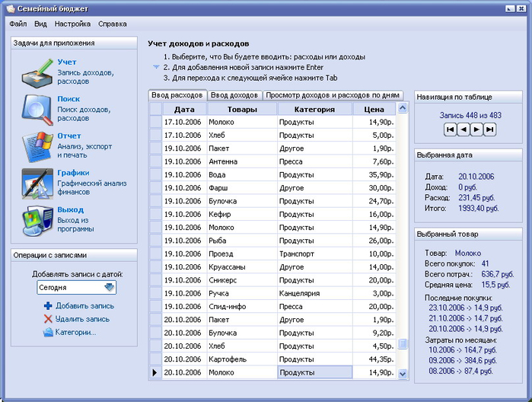532x402 pixels.
Task: Open the Настройка menu
Action: coord(72,24)
